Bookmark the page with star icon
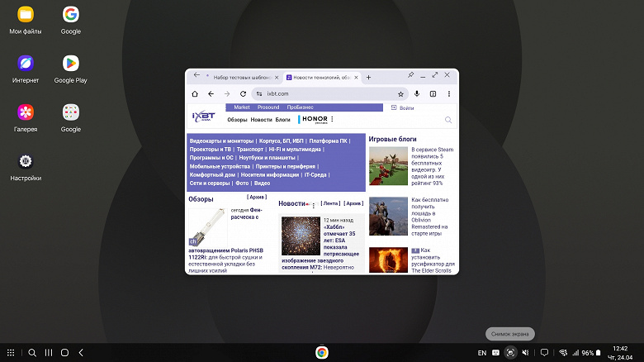Image resolution: width=644 pixels, height=362 pixels. tap(400, 94)
